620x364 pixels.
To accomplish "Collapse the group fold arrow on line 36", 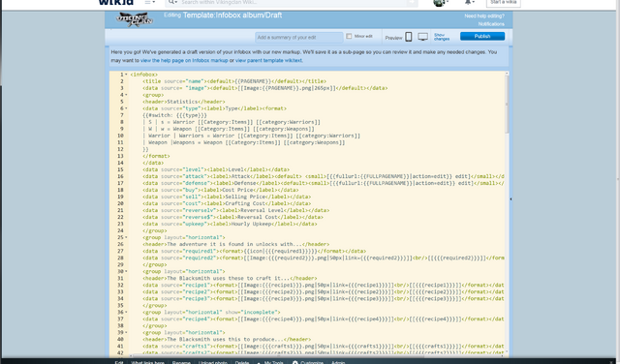I will [126, 313].
